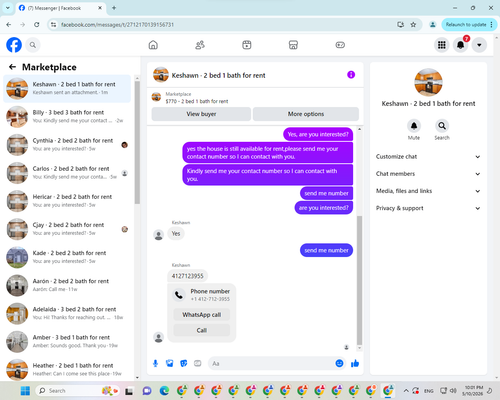Viewport: 500px width, 400px height.
Task: Click the message input field Aa
Action: [x=272, y=363]
